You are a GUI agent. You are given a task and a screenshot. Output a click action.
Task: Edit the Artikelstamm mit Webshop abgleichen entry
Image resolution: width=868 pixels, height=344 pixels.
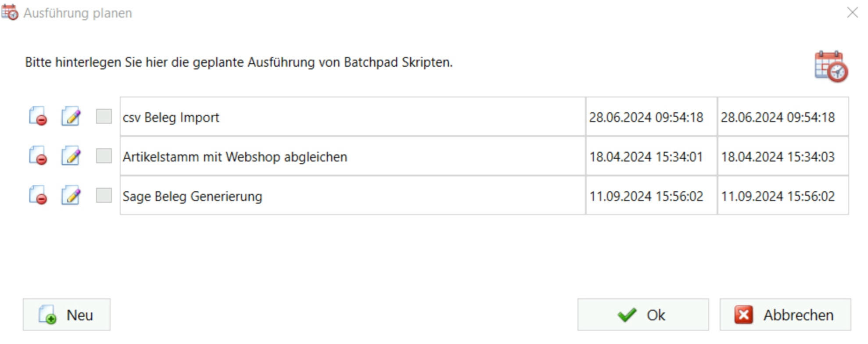[71, 156]
